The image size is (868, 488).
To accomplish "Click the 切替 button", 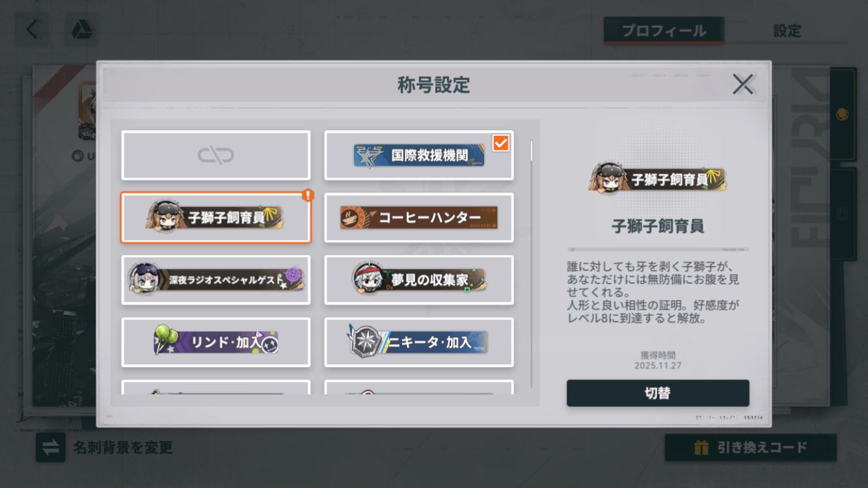I will click(658, 393).
